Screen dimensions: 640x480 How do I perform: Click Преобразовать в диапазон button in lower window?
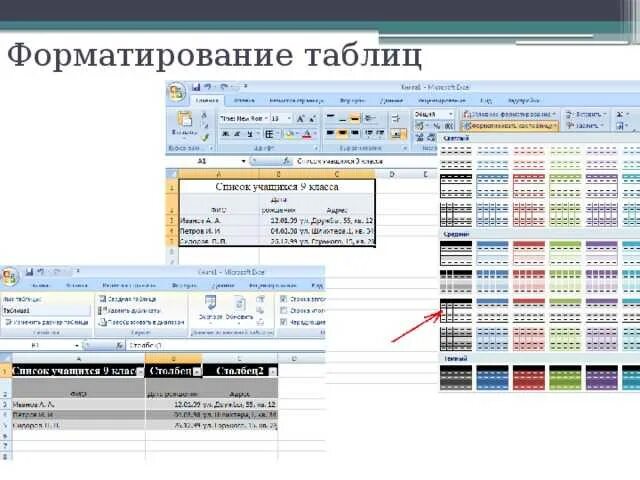click(x=141, y=322)
